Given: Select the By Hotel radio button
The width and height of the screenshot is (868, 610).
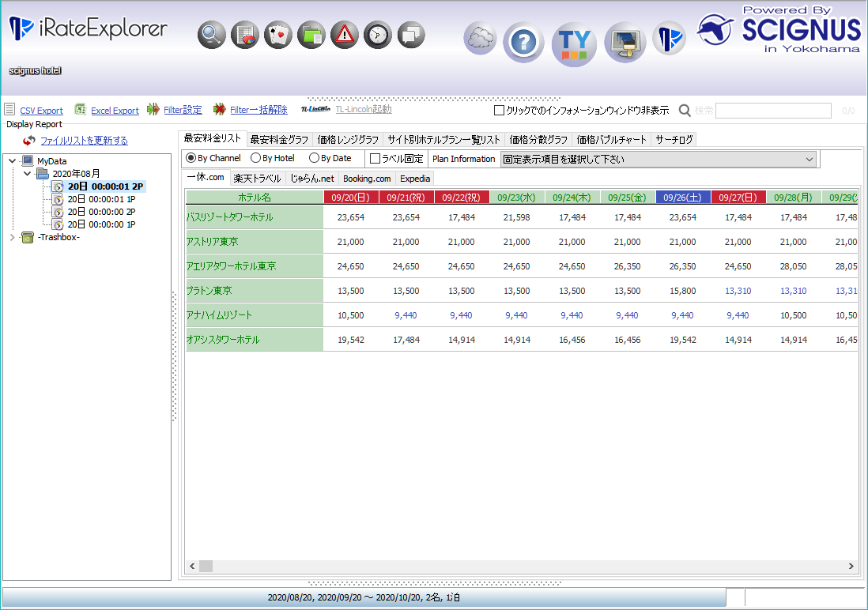Looking at the screenshot, I should [x=256, y=158].
